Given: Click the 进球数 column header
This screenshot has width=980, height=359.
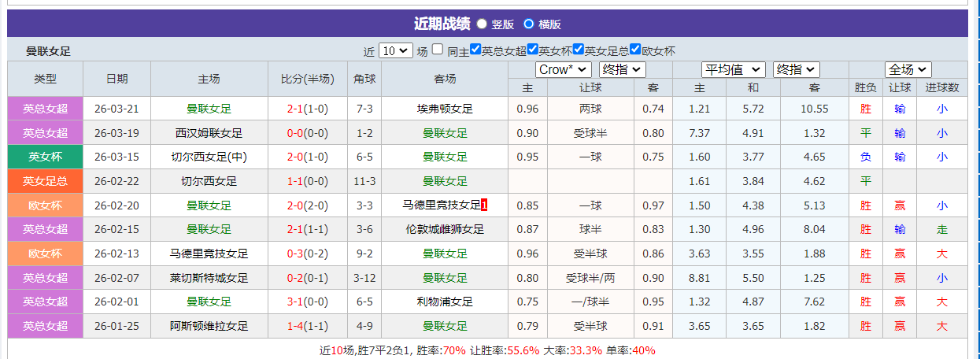Looking at the screenshot, I should [x=942, y=87].
